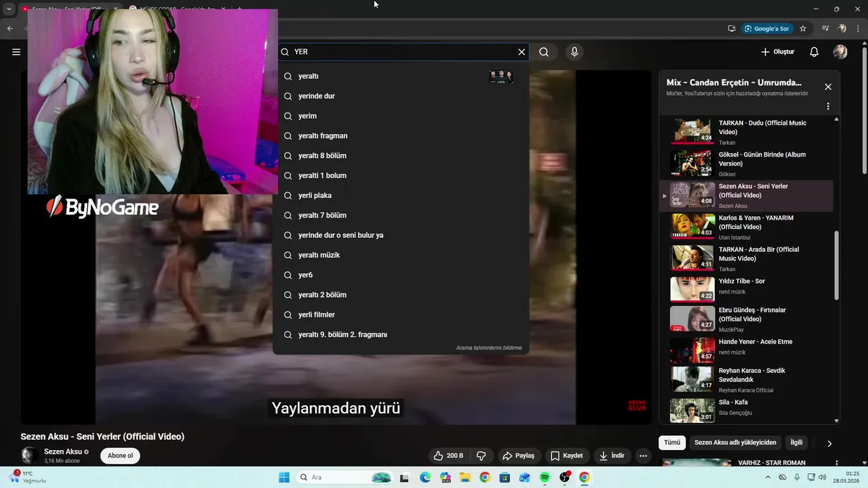The width and height of the screenshot is (868, 488).
Task: Play 'TARKAN - Dudu' from the playlist
Action: pos(746,132)
